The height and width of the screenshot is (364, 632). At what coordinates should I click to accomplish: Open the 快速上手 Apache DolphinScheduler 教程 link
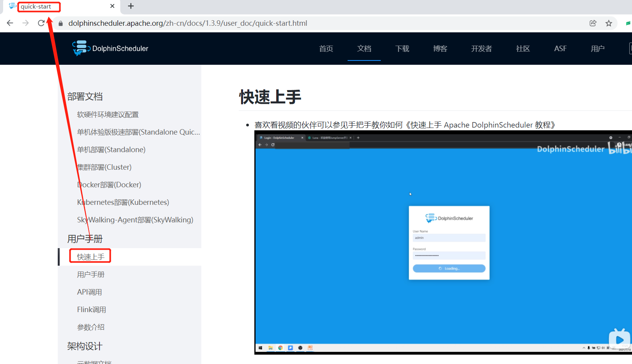tap(480, 125)
